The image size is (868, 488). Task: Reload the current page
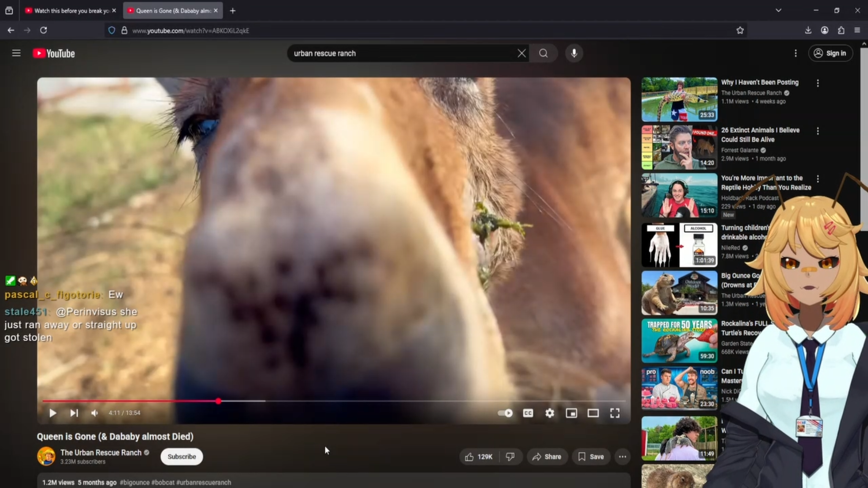click(43, 30)
